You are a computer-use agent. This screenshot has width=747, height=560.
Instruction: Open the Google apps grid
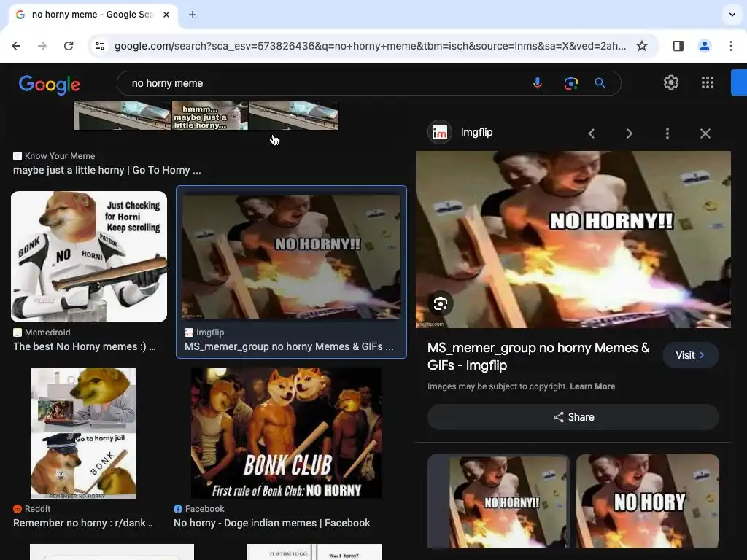pos(708,82)
